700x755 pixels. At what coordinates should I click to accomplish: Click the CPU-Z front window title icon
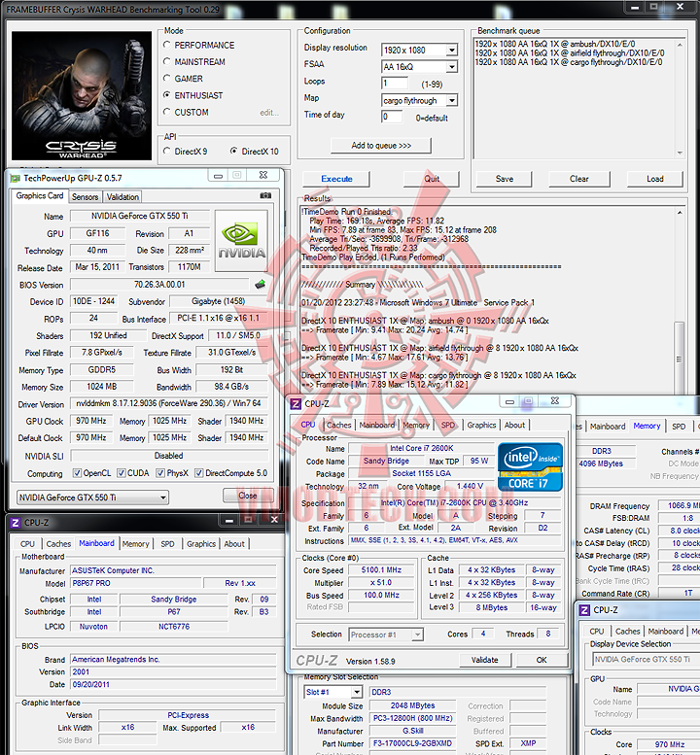296,403
